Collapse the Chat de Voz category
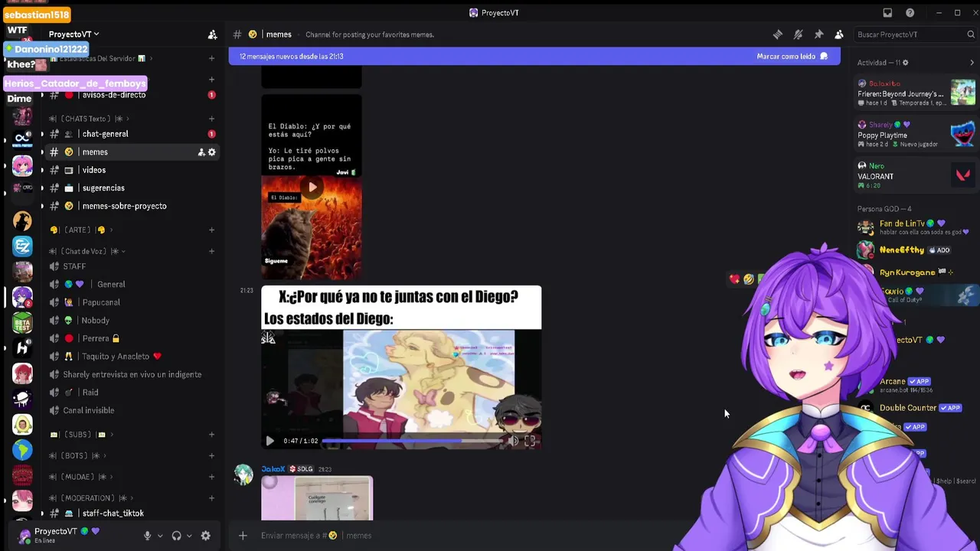 (x=87, y=251)
